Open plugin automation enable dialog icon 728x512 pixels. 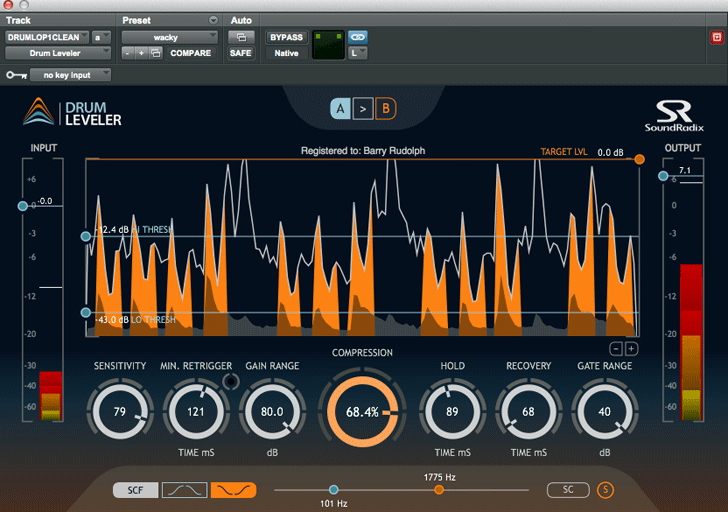coord(241,37)
